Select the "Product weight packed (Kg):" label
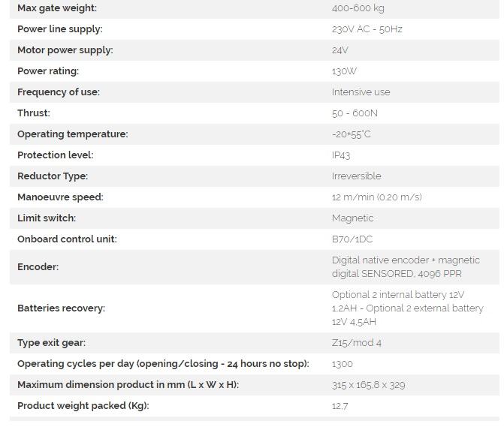Screen dimensions: 504x430 (83, 406)
